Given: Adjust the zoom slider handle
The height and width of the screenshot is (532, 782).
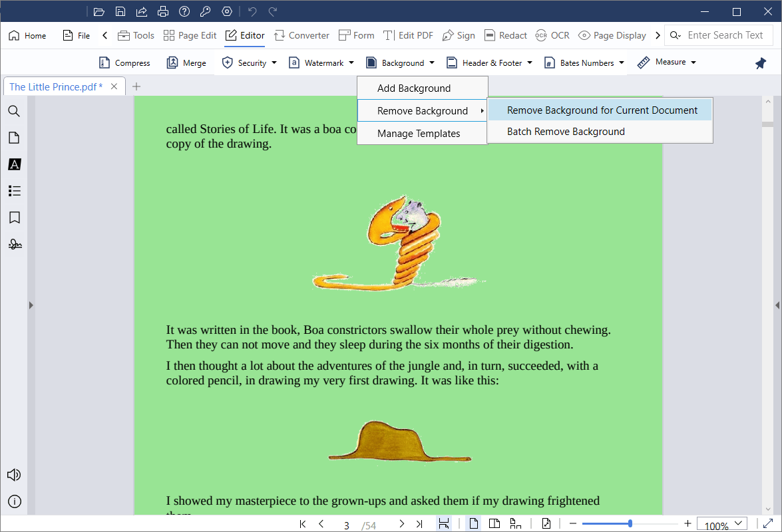Looking at the screenshot, I should pyautogui.click(x=630, y=523).
